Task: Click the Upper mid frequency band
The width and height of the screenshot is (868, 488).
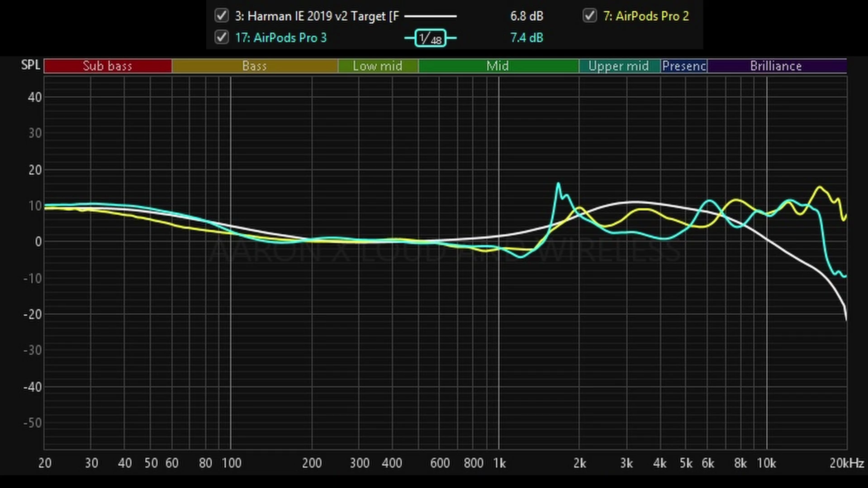Action: click(620, 66)
